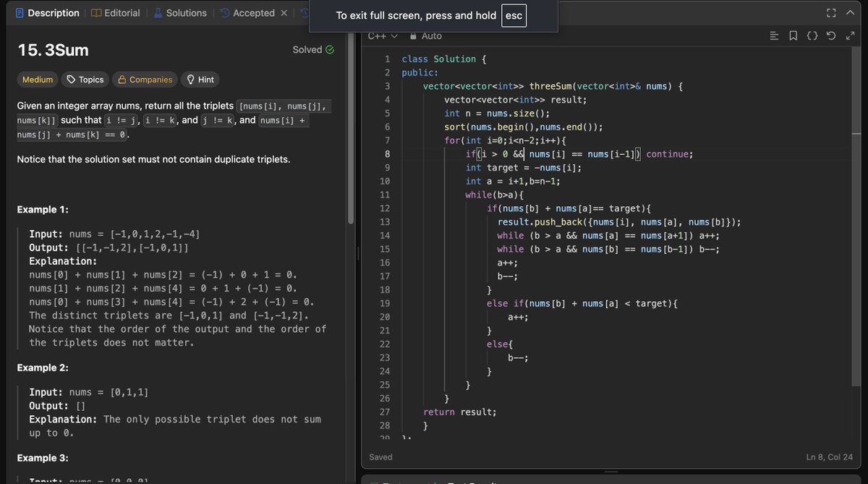Click the 'int a = i+1,b=n-1;' line
Image resolution: width=868 pixels, height=484 pixels.
click(x=513, y=181)
